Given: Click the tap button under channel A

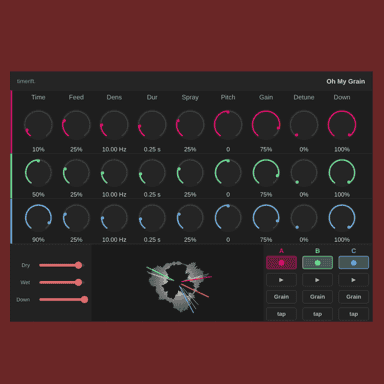Looking at the screenshot, I should click(281, 314).
